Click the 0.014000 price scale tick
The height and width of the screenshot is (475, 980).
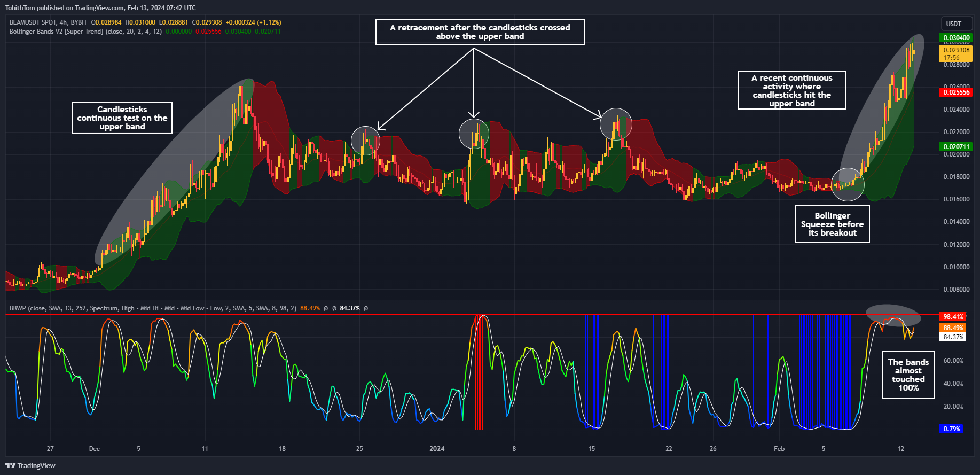coord(957,222)
